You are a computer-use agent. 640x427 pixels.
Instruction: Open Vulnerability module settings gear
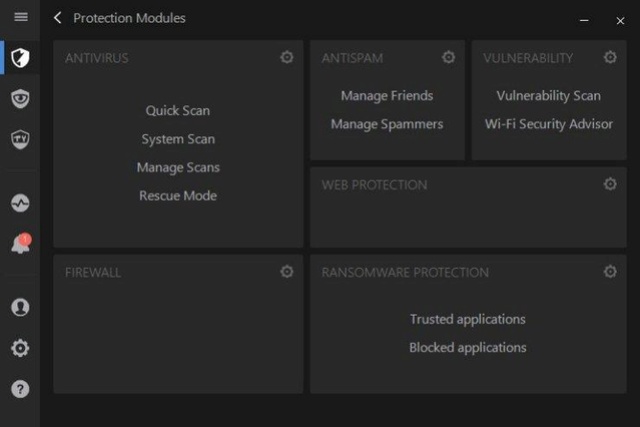point(610,57)
